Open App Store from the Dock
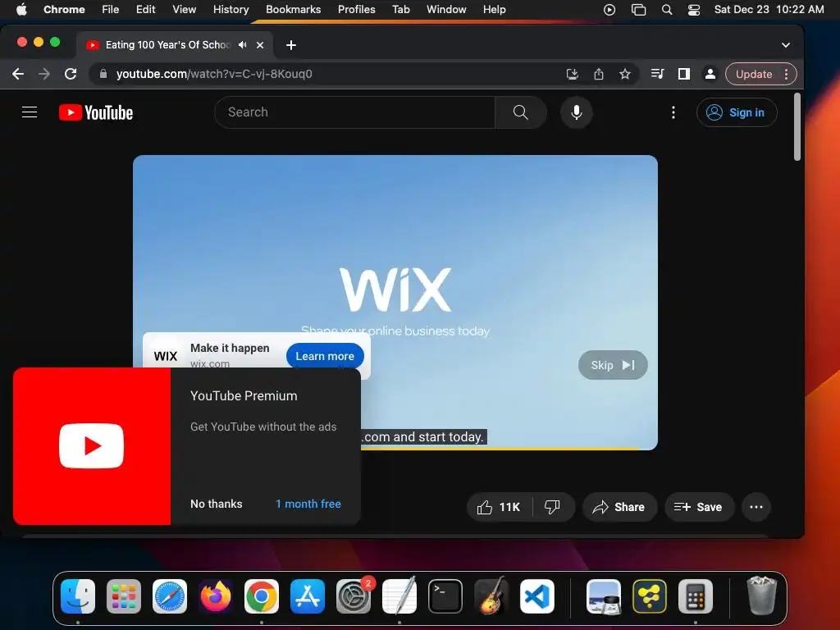Viewport: 840px width, 630px height. (x=308, y=596)
